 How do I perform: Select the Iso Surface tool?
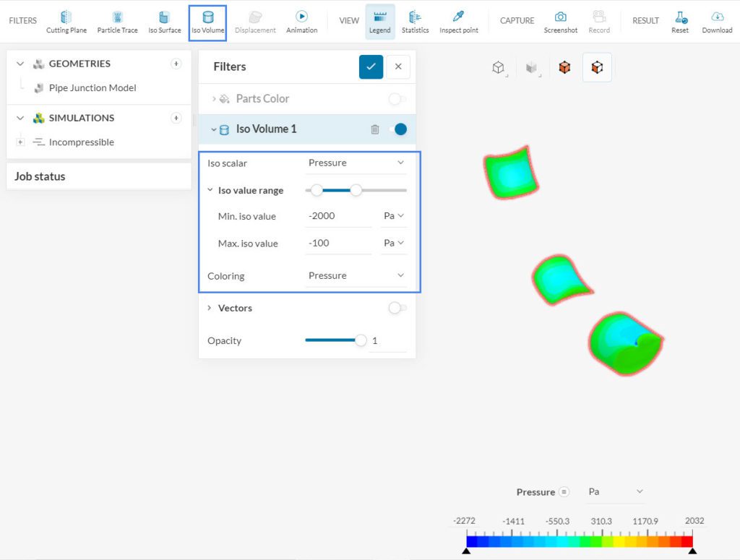tap(164, 20)
